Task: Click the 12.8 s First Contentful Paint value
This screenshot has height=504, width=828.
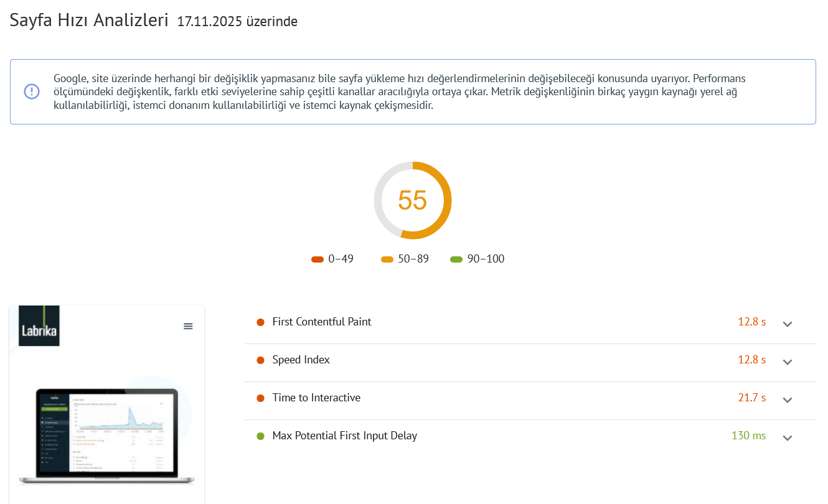Action: (x=751, y=322)
